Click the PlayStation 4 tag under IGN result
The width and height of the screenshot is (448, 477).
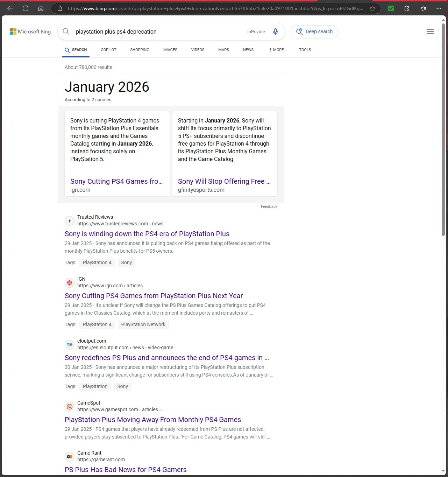pyautogui.click(x=97, y=324)
